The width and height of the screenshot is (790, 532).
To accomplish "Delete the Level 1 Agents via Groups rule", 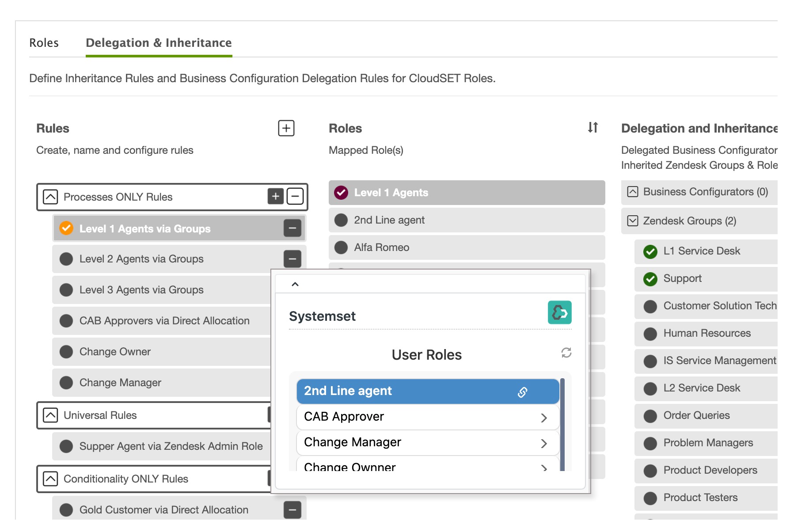I will 292,228.
